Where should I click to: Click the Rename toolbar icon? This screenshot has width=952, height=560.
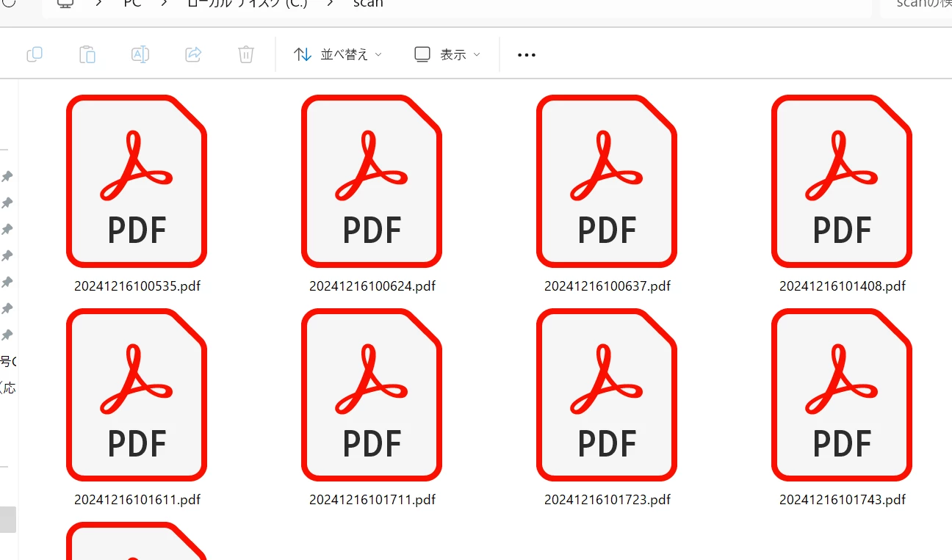pyautogui.click(x=140, y=54)
